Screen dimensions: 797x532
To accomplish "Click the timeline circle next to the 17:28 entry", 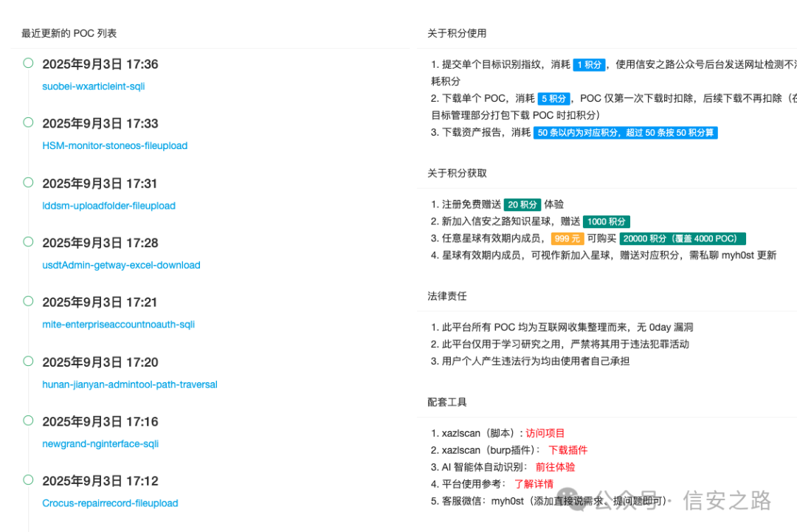I will (28, 242).
